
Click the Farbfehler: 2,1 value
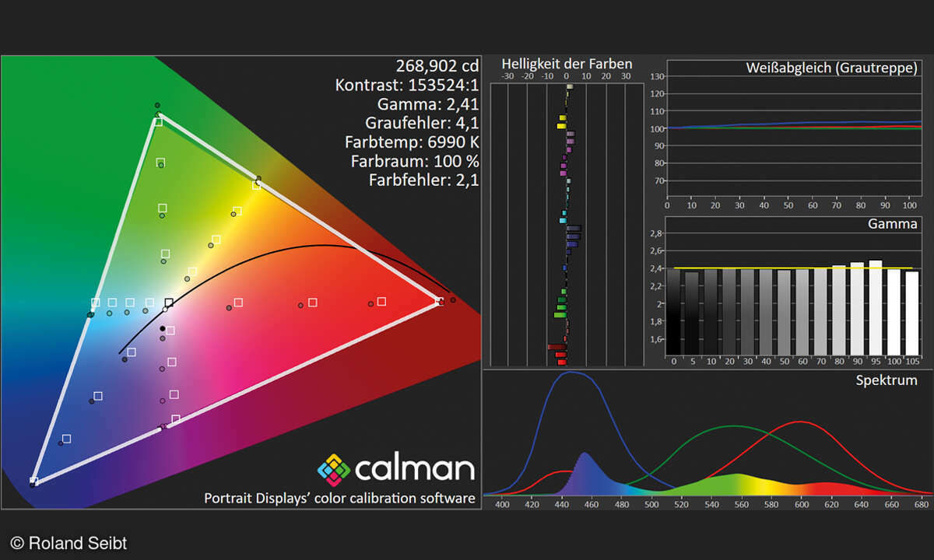click(x=424, y=180)
